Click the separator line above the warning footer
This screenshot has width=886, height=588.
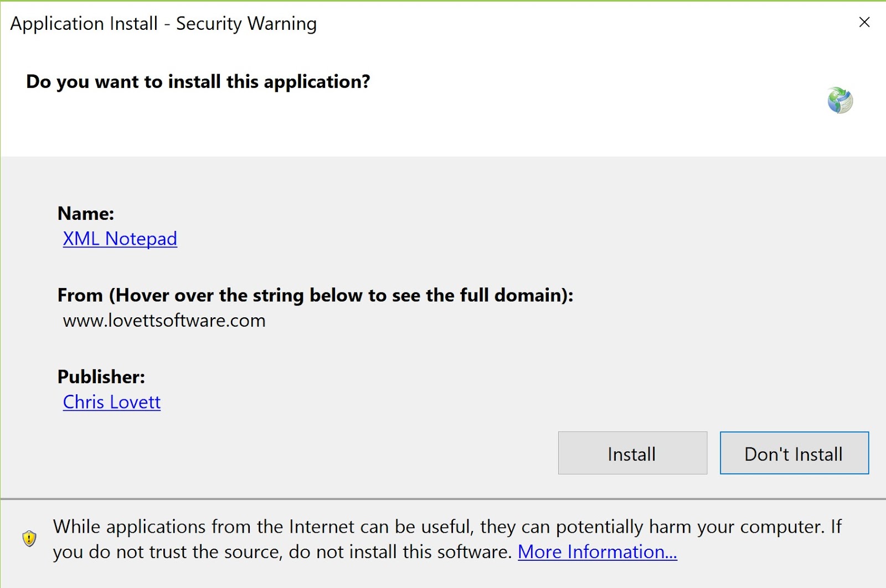pos(443,499)
